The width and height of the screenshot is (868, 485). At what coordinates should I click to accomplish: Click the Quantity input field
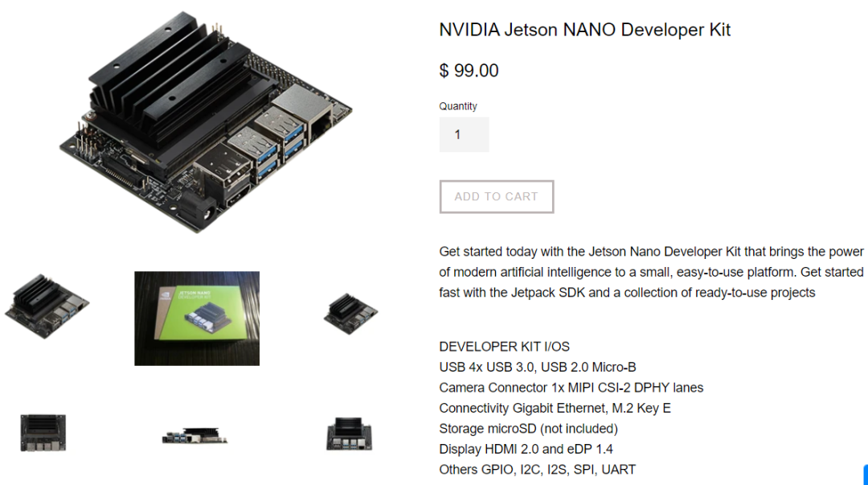[x=464, y=134]
